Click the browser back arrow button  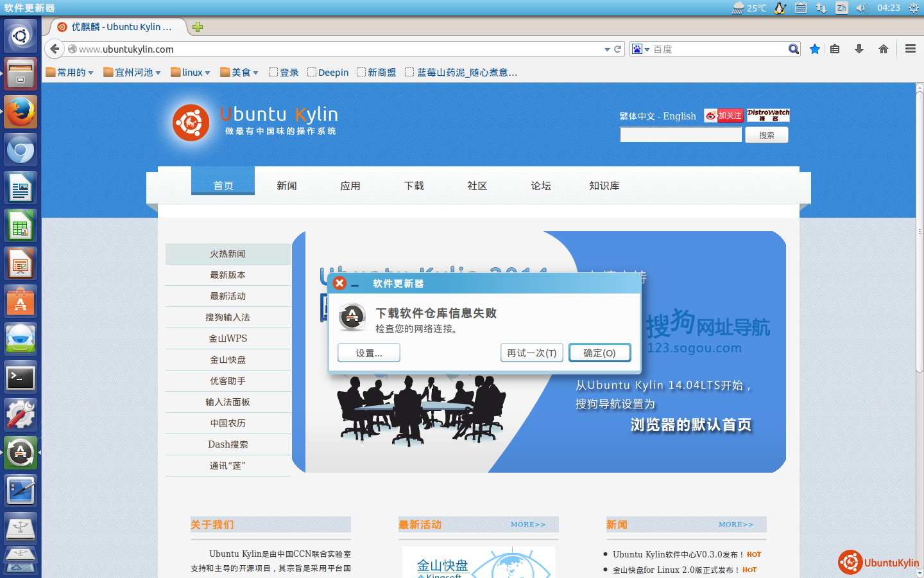pos(55,49)
